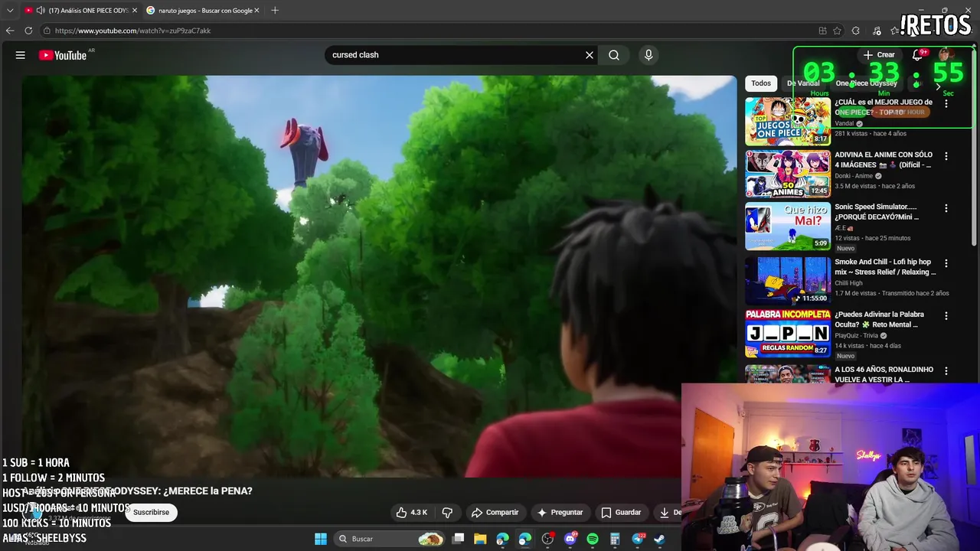The image size is (980, 551).
Task: Open options for Sonic Speed Simulator video
Action: click(946, 208)
